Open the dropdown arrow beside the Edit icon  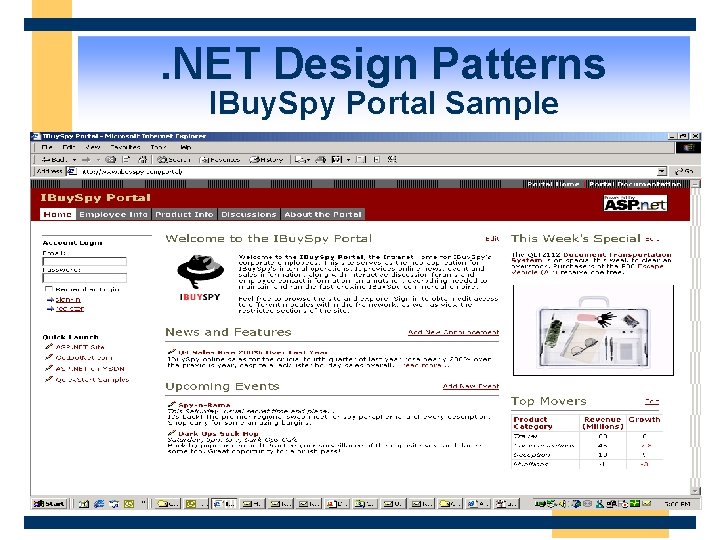pyautogui.click(x=349, y=160)
